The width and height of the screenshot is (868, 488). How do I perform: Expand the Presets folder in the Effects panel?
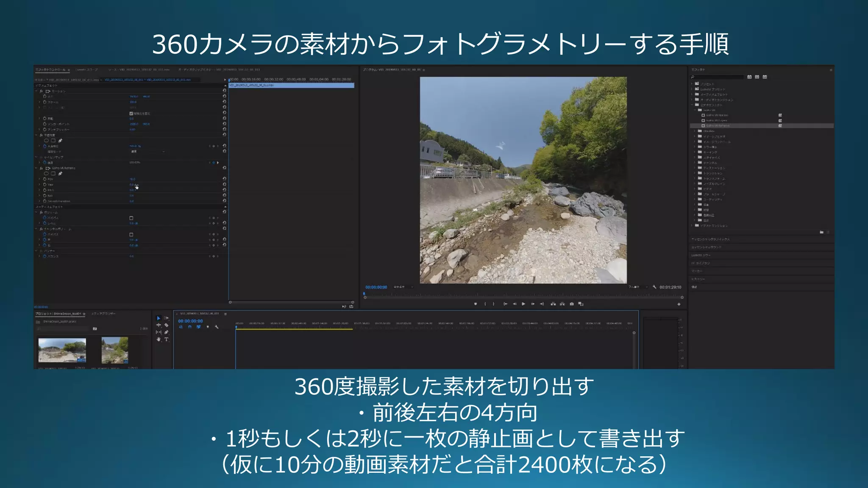pos(692,84)
